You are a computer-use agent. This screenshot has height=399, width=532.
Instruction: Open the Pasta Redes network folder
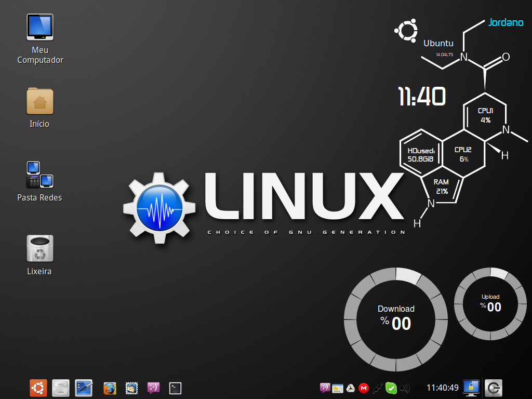[39, 181]
